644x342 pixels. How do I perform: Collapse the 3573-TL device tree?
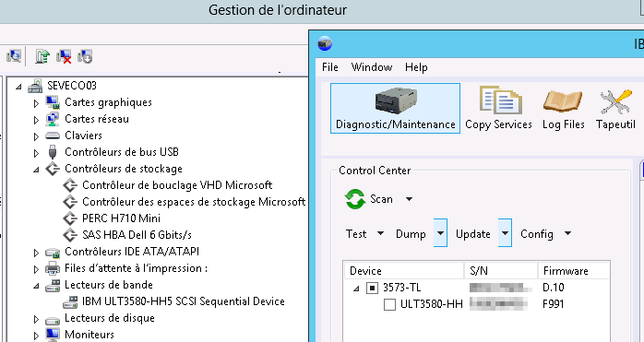[356, 289]
